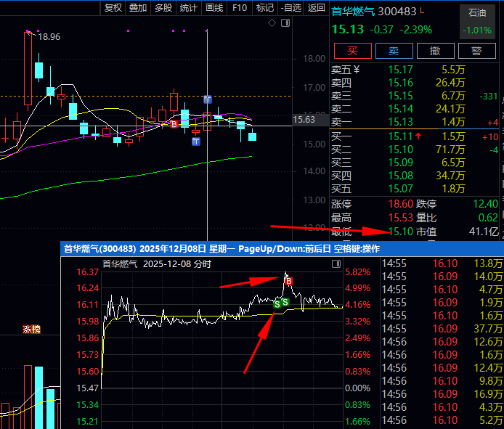Toggle panel layout icon atop K-line chart
The width and height of the screenshot is (504, 429).
(x=285, y=23)
